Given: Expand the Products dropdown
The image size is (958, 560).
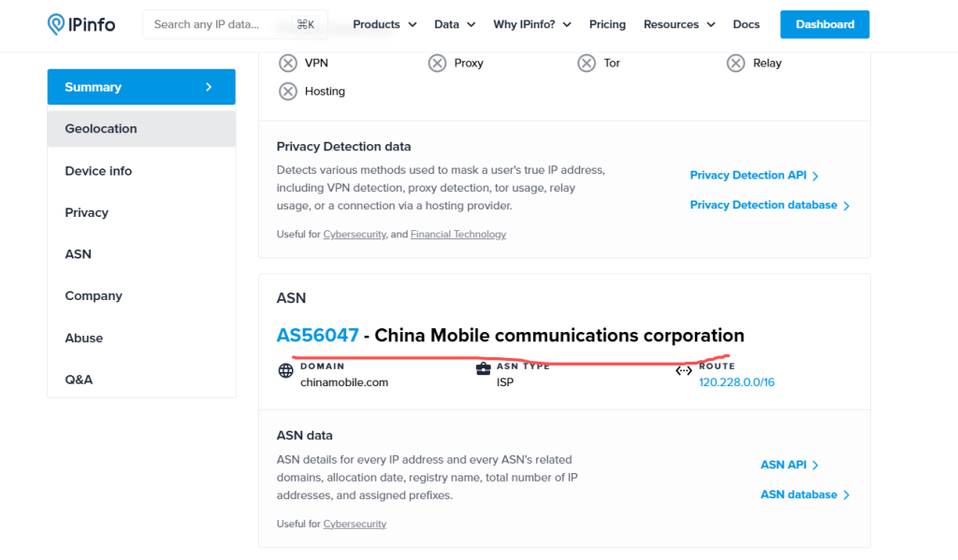Looking at the screenshot, I should (384, 24).
